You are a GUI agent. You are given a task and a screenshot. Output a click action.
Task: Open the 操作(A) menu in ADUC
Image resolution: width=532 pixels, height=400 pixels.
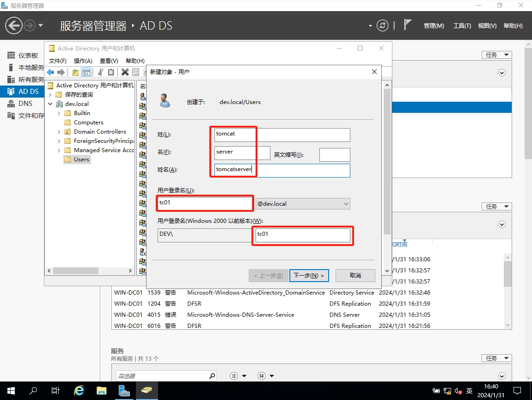click(x=83, y=61)
